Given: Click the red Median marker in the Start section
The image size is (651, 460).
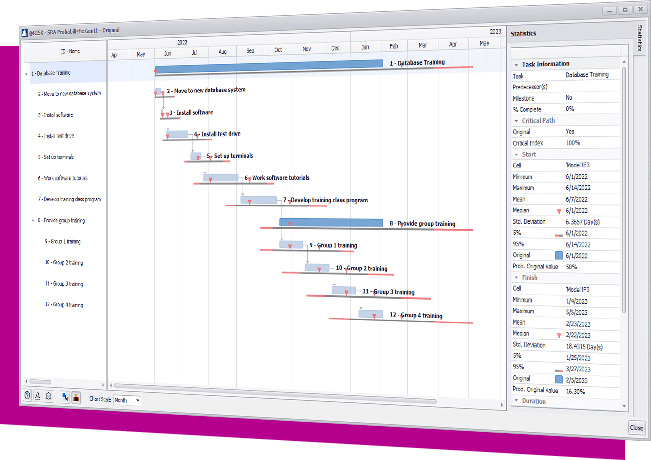Looking at the screenshot, I should point(559,211).
